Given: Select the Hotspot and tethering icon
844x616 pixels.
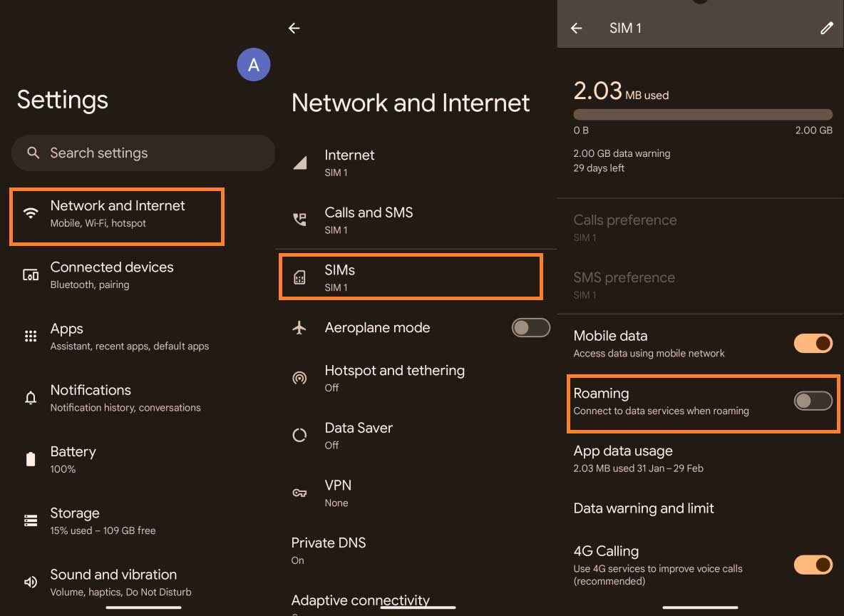Looking at the screenshot, I should 299,379.
